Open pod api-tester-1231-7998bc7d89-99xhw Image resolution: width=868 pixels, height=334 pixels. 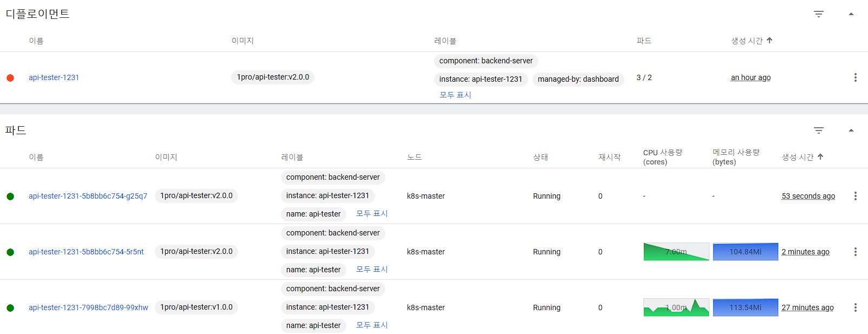[x=88, y=307]
